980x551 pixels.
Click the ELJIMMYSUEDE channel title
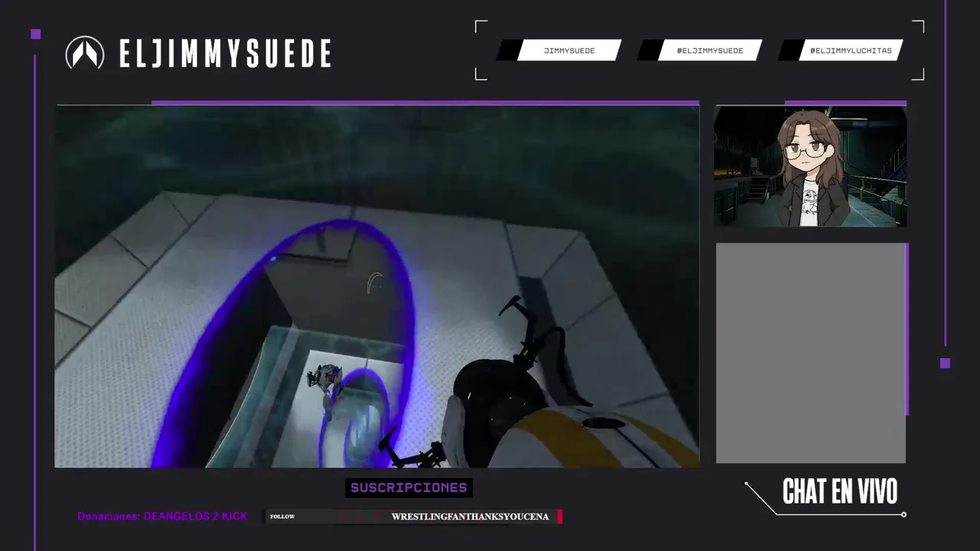[225, 54]
